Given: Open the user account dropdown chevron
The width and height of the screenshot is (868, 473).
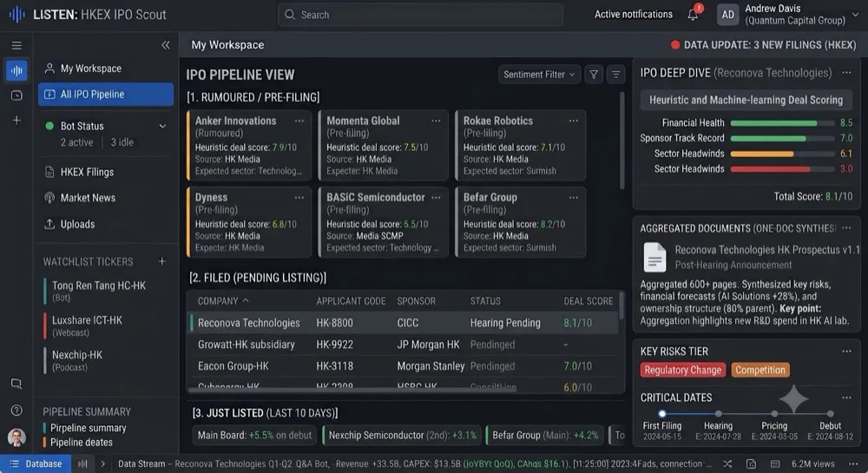Looking at the screenshot, I should [856, 15].
